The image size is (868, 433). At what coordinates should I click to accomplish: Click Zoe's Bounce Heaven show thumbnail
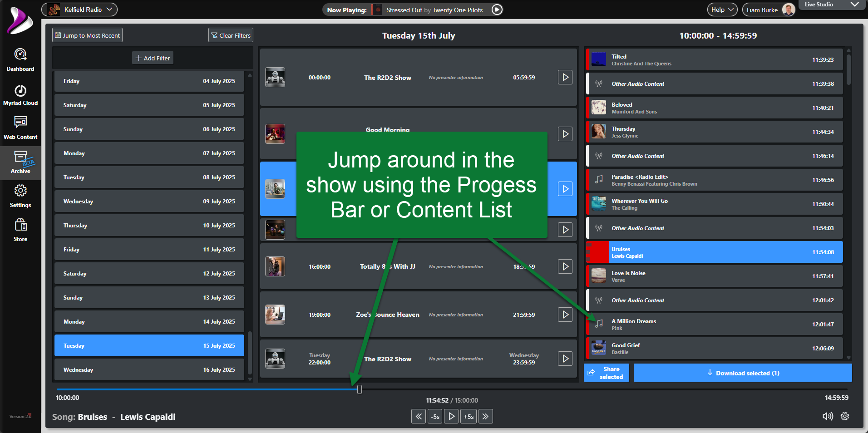click(x=275, y=315)
